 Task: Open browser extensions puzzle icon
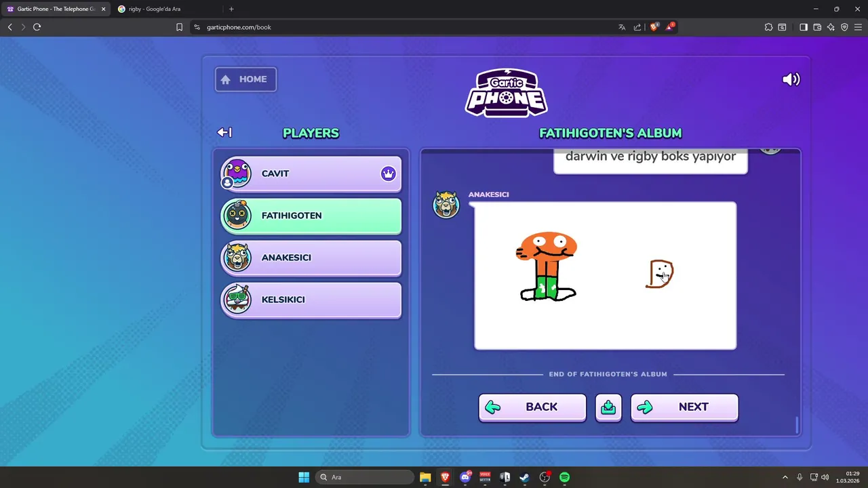tap(768, 27)
